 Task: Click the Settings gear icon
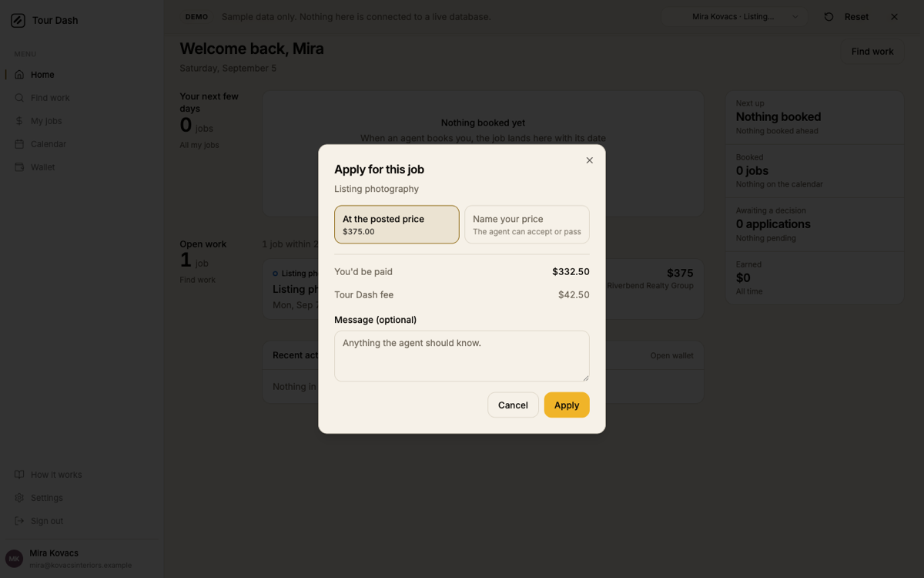pos(19,498)
